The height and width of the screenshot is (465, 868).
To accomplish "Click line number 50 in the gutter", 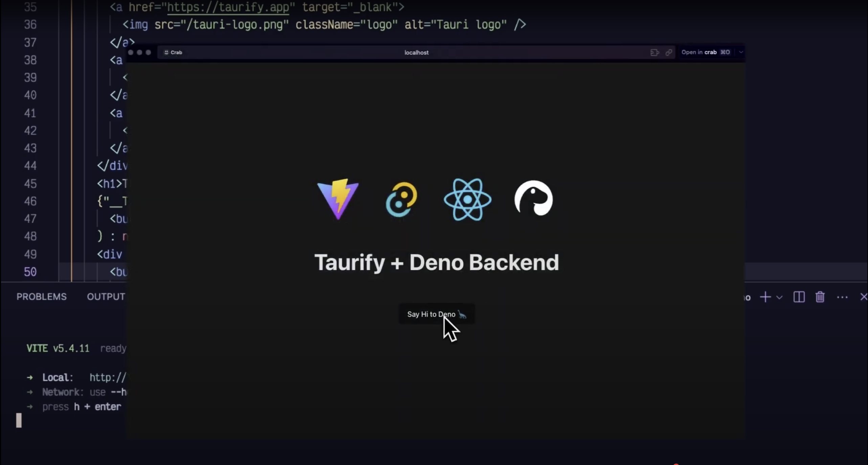I will pyautogui.click(x=30, y=272).
